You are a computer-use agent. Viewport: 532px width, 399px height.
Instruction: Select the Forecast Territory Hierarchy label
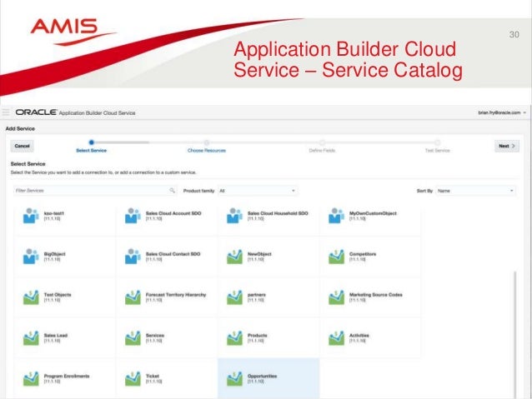(x=176, y=295)
